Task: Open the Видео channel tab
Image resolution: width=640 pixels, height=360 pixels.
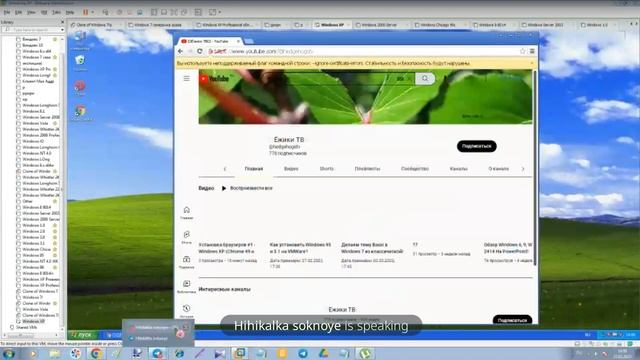Action: click(x=291, y=169)
